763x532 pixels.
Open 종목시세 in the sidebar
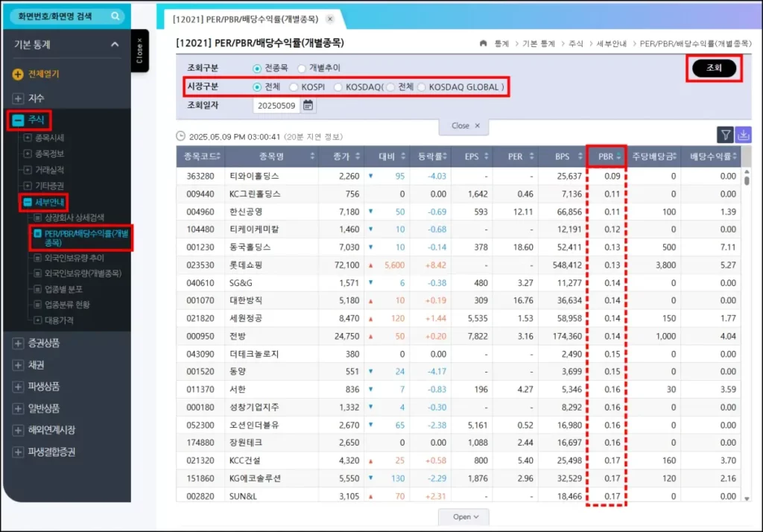[49, 138]
